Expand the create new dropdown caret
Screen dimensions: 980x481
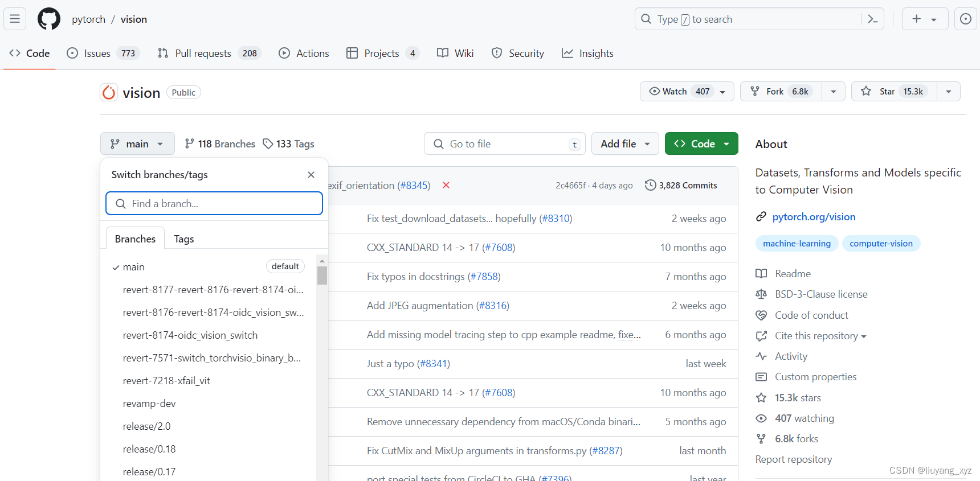934,19
